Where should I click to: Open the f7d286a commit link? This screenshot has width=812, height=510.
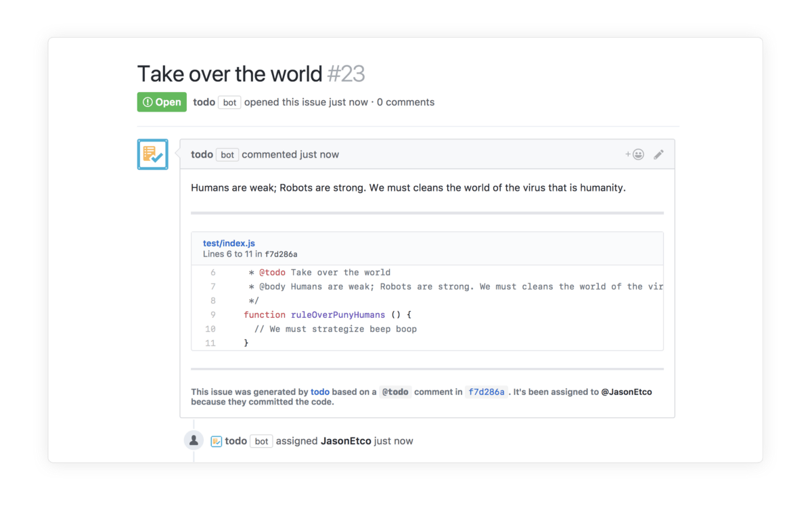(x=487, y=392)
